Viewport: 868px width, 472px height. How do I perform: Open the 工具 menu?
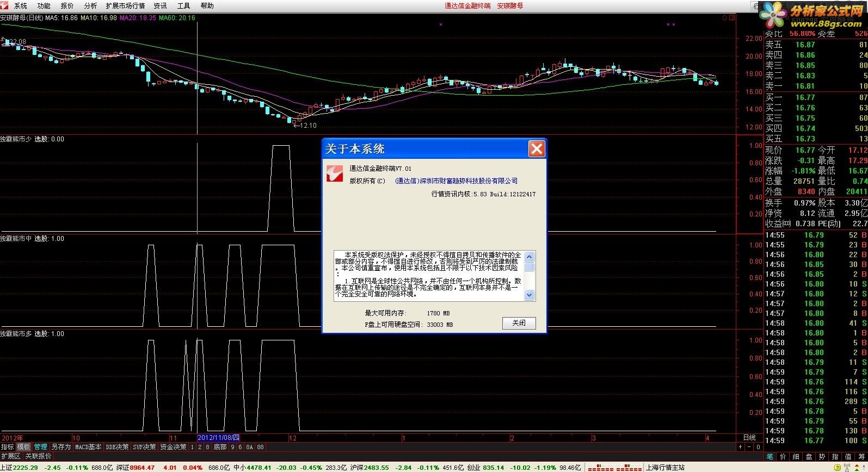(x=184, y=6)
